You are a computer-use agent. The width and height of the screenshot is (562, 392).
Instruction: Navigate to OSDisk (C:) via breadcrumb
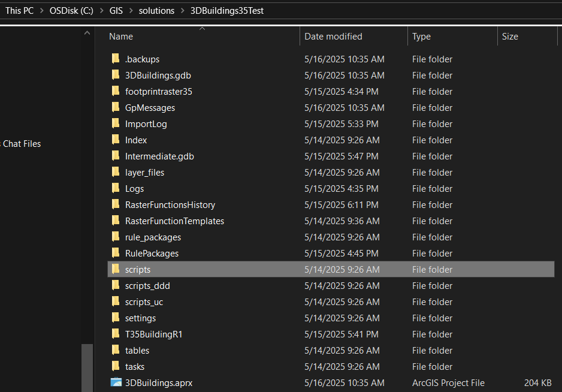[71, 10]
